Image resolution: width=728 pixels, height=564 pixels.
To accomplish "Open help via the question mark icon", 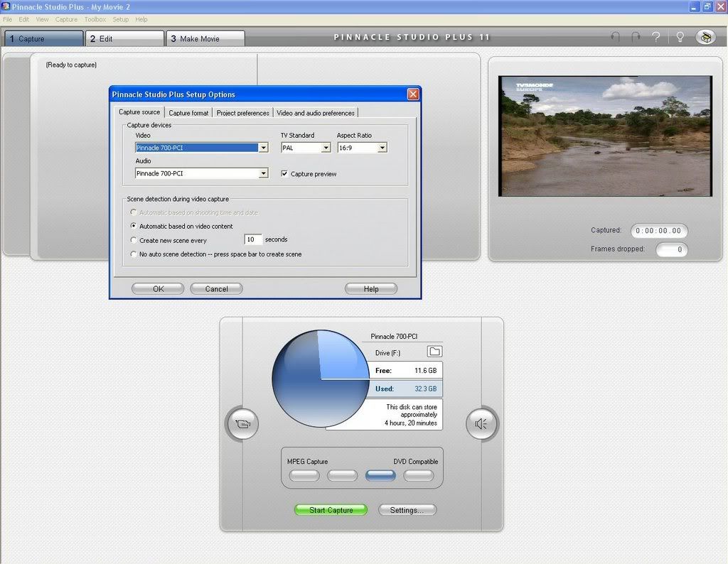I will click(656, 37).
